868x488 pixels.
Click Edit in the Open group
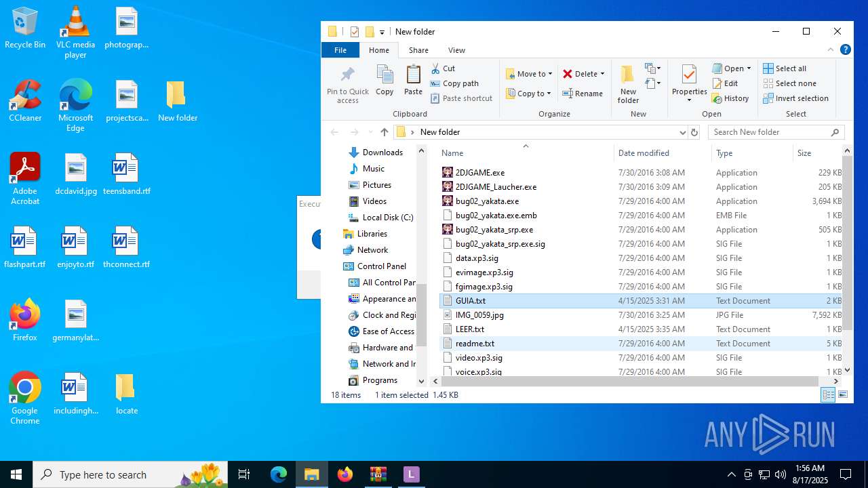725,83
